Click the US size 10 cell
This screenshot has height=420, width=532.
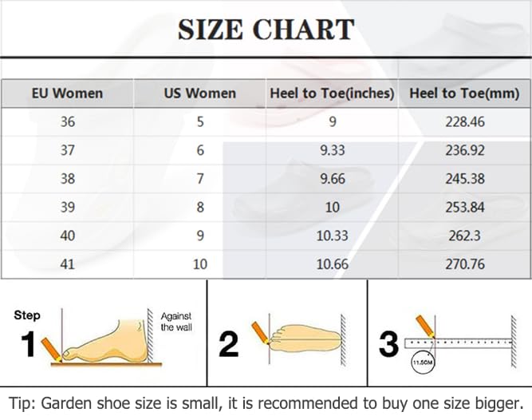pos(200,264)
